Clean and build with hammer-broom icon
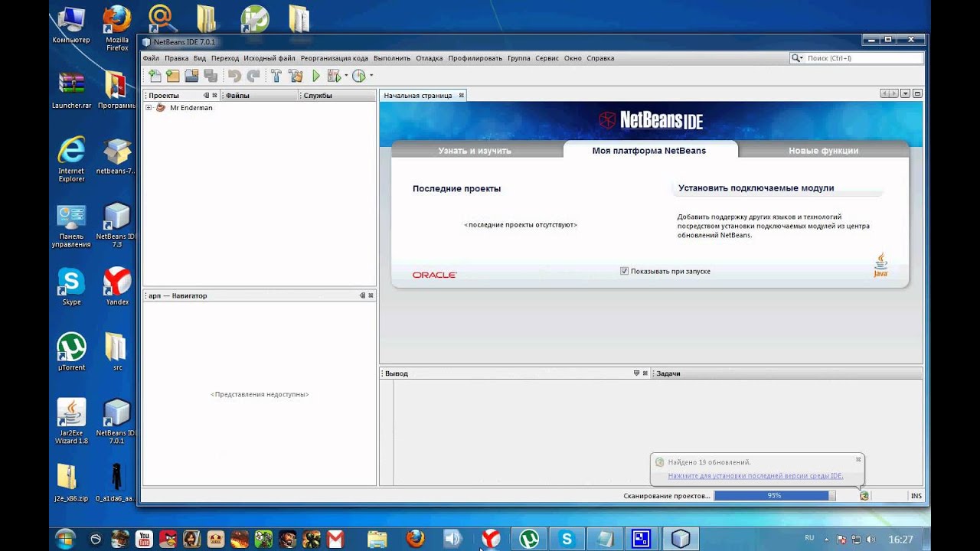This screenshot has width=980, height=551. tap(296, 76)
